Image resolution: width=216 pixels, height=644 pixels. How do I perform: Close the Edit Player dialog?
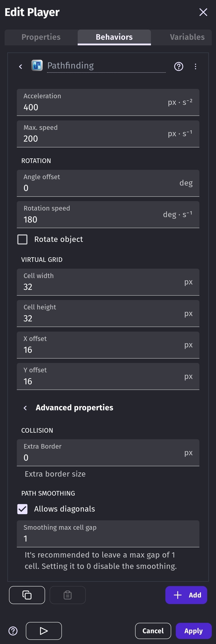[203, 12]
